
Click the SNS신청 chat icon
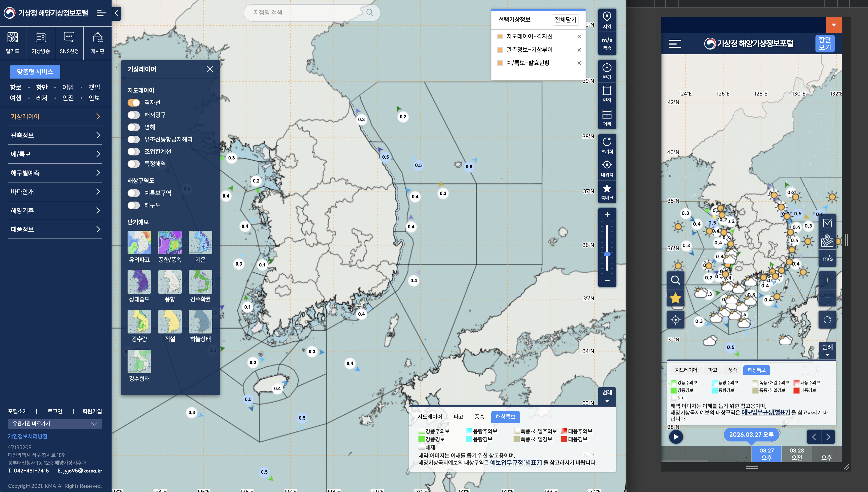[x=69, y=37]
